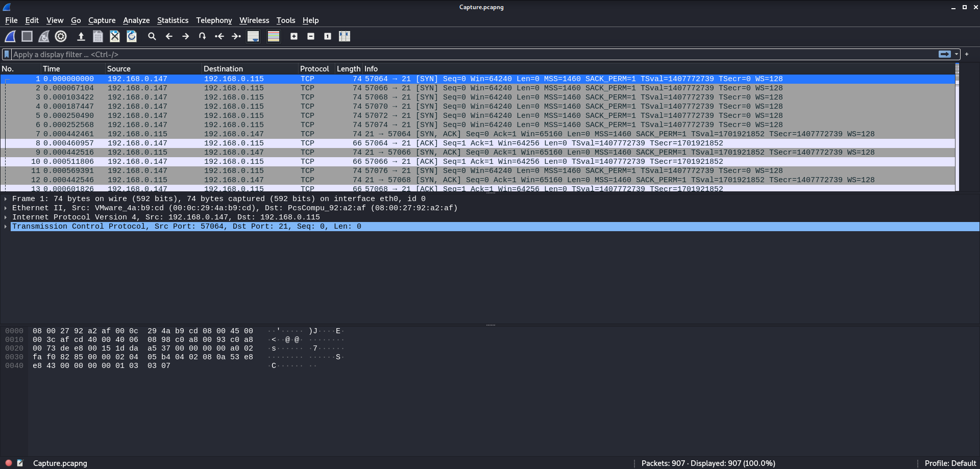Expand the Ethernet II details
The height and width of the screenshot is (469, 980).
click(x=6, y=208)
